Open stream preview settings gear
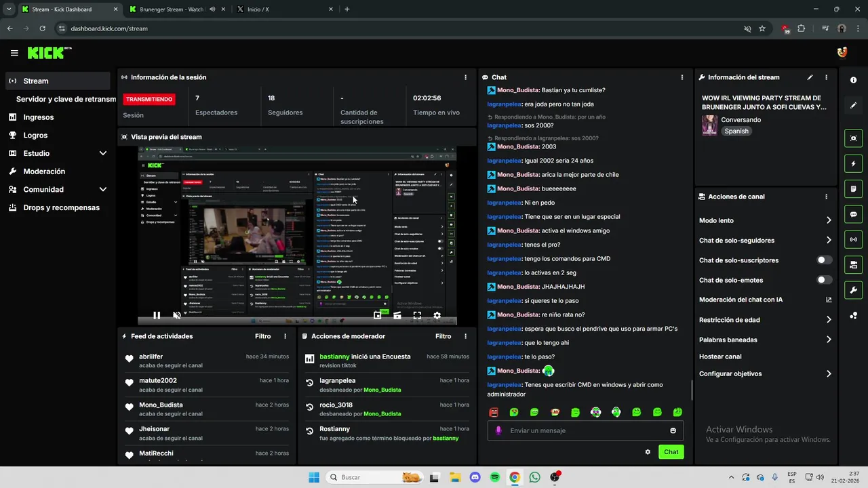 point(437,315)
